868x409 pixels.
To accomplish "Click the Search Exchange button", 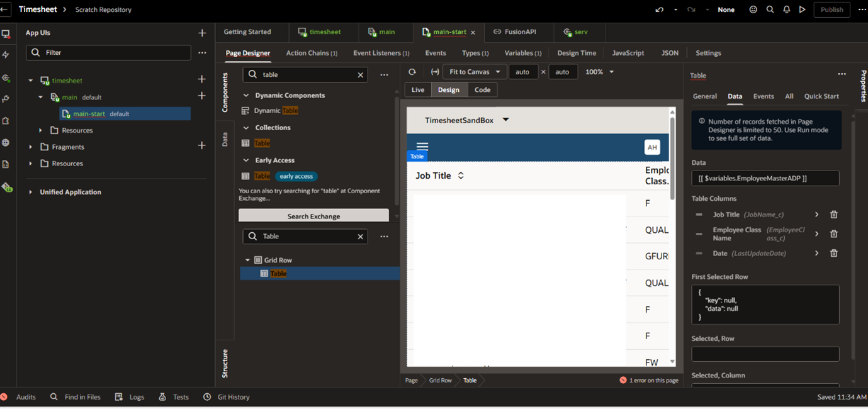I will [313, 216].
